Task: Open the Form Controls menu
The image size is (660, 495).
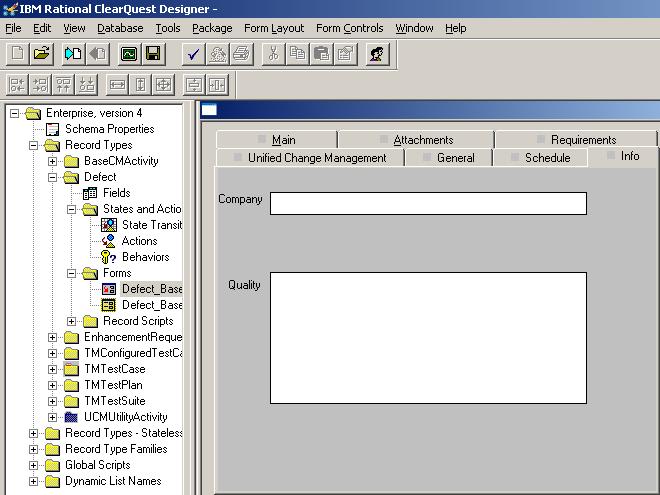Action: click(x=350, y=28)
